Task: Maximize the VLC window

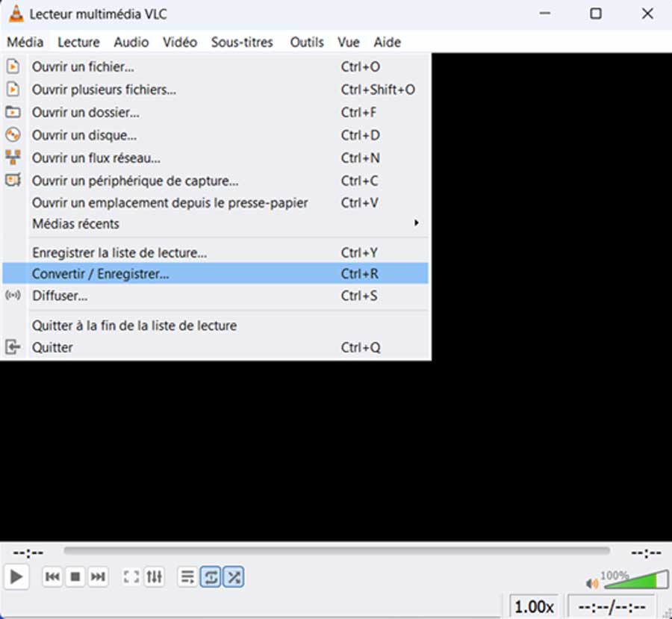Action: [x=596, y=13]
